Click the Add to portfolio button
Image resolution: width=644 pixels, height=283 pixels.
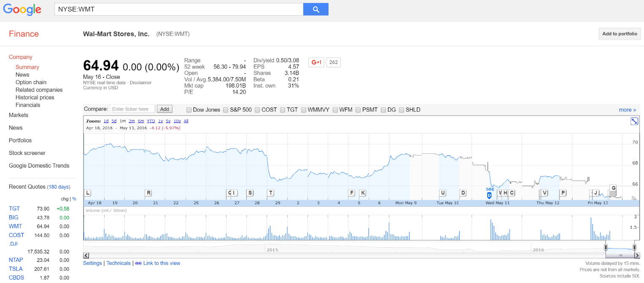click(x=619, y=34)
